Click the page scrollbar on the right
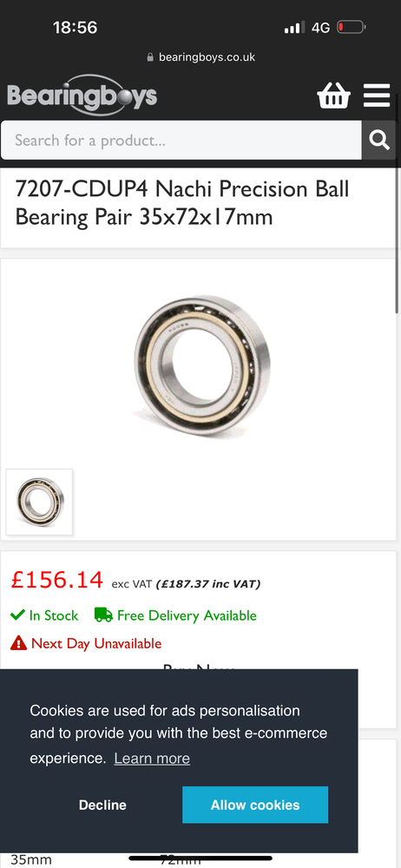 click(398, 238)
